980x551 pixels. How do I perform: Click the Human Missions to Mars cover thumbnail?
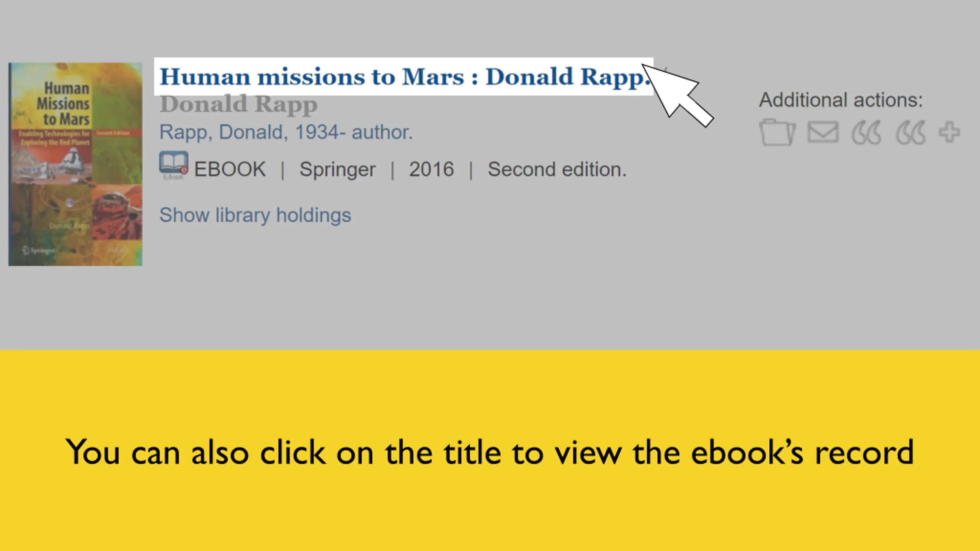[x=75, y=164]
